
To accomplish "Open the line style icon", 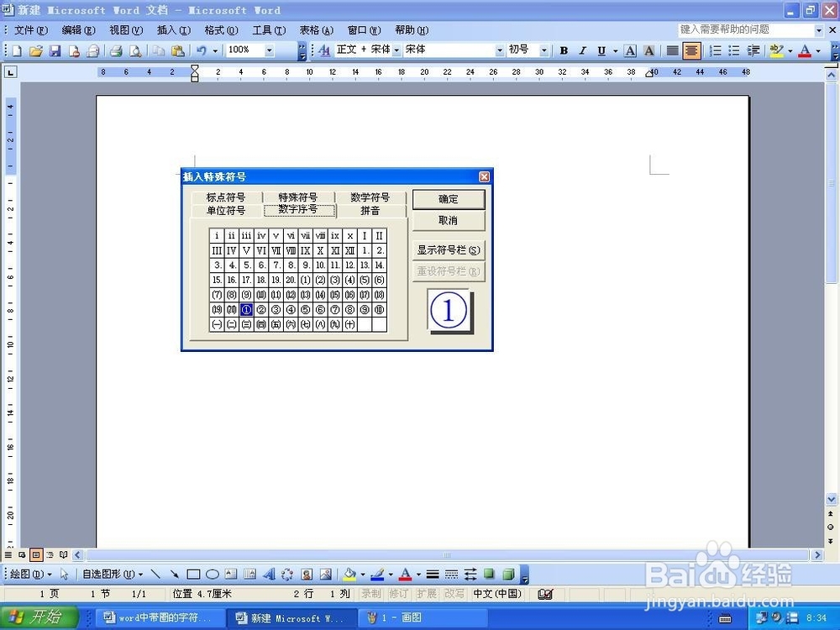I will pyautogui.click(x=433, y=575).
